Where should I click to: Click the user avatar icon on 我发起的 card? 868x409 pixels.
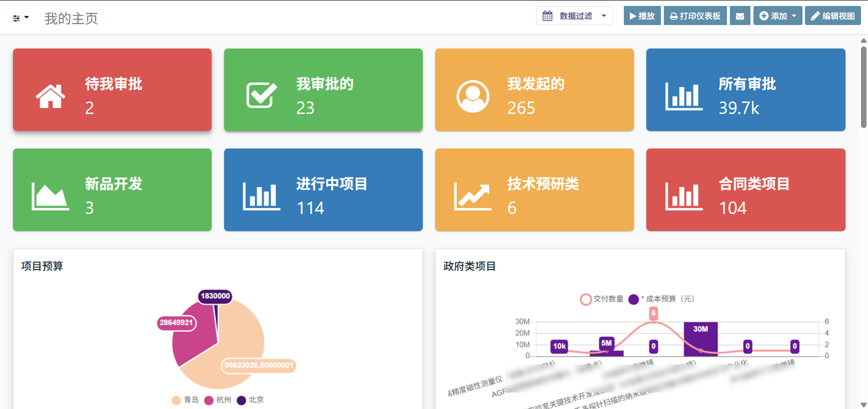click(x=473, y=96)
